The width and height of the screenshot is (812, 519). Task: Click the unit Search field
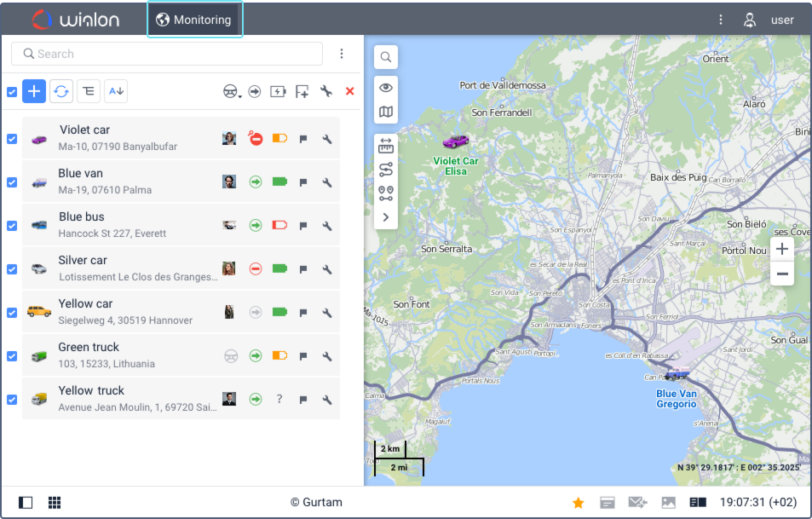click(167, 54)
